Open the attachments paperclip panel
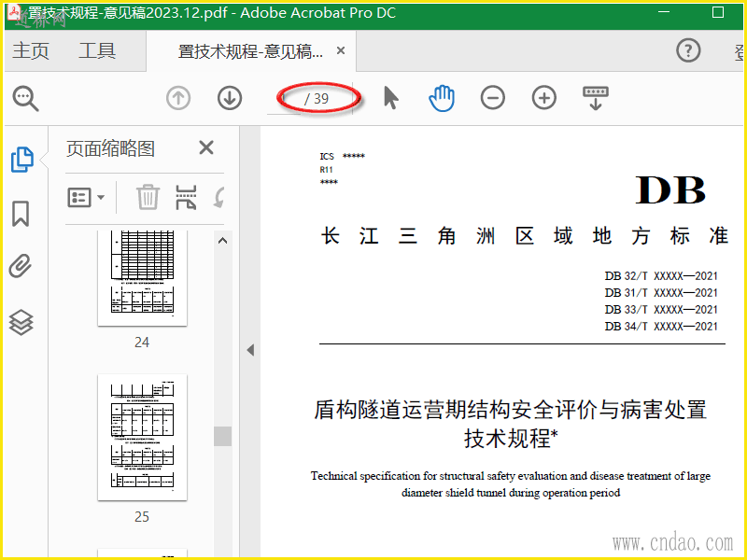The height and width of the screenshot is (560, 747). (21, 266)
